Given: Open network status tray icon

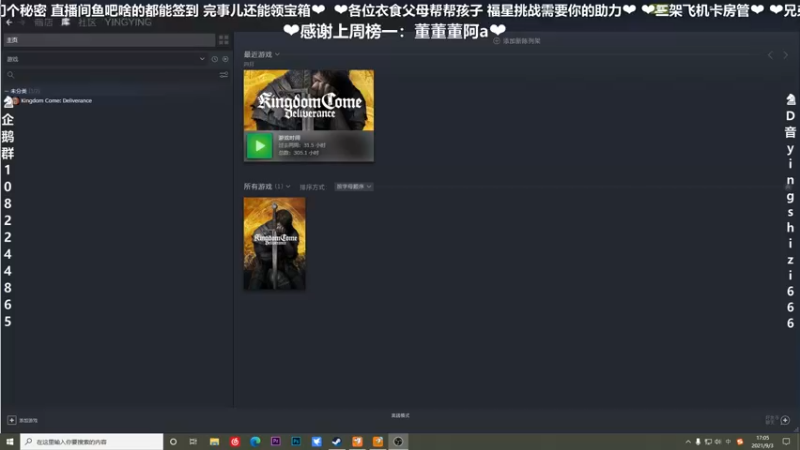Looking at the screenshot, I should click(708, 442).
